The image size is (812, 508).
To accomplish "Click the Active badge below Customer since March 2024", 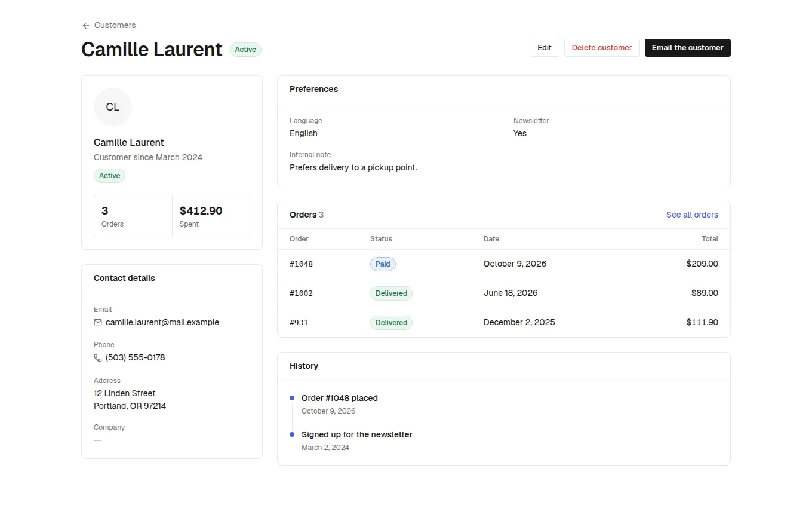I will coord(109,176).
